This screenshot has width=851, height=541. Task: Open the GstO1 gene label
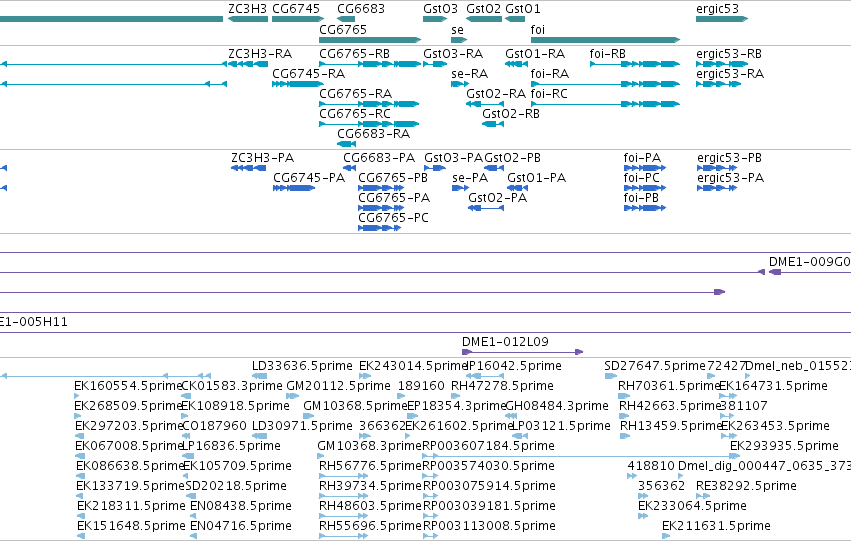point(523,9)
